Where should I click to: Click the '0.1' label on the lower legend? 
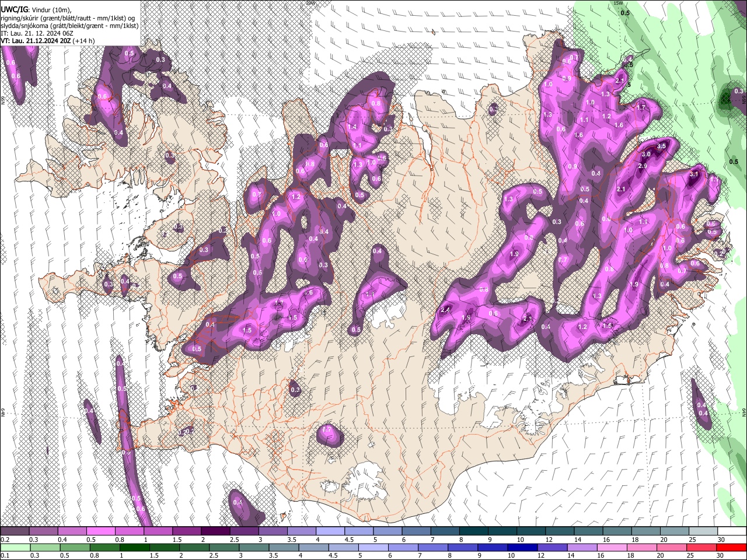point(5,555)
